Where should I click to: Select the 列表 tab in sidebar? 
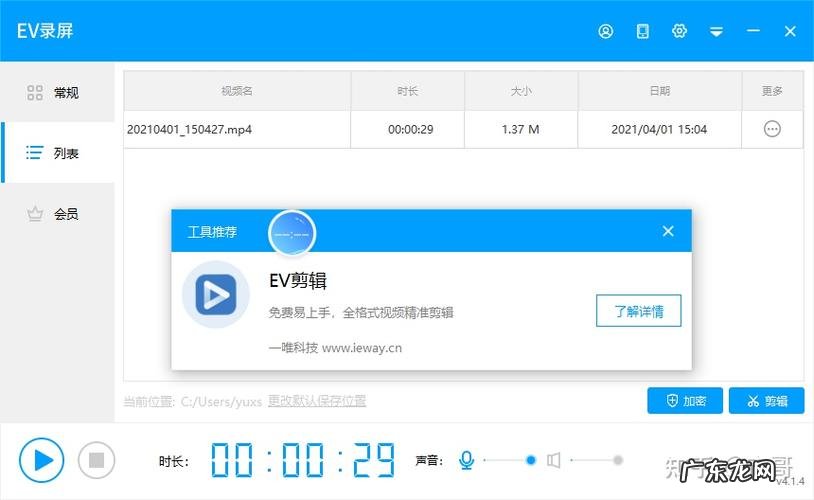click(58, 153)
